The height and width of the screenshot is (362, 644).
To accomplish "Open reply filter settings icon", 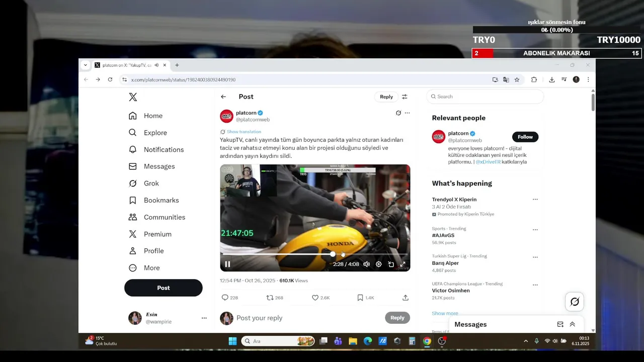I will (x=405, y=97).
